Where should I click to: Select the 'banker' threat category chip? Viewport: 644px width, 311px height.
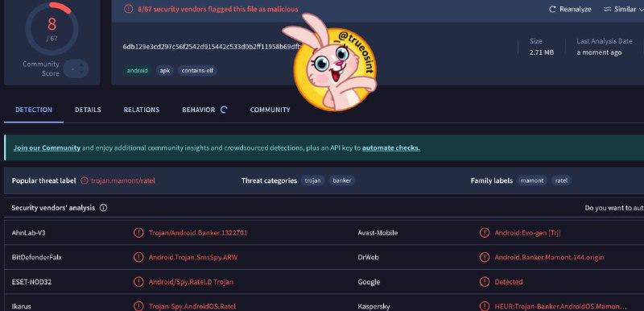[342, 180]
